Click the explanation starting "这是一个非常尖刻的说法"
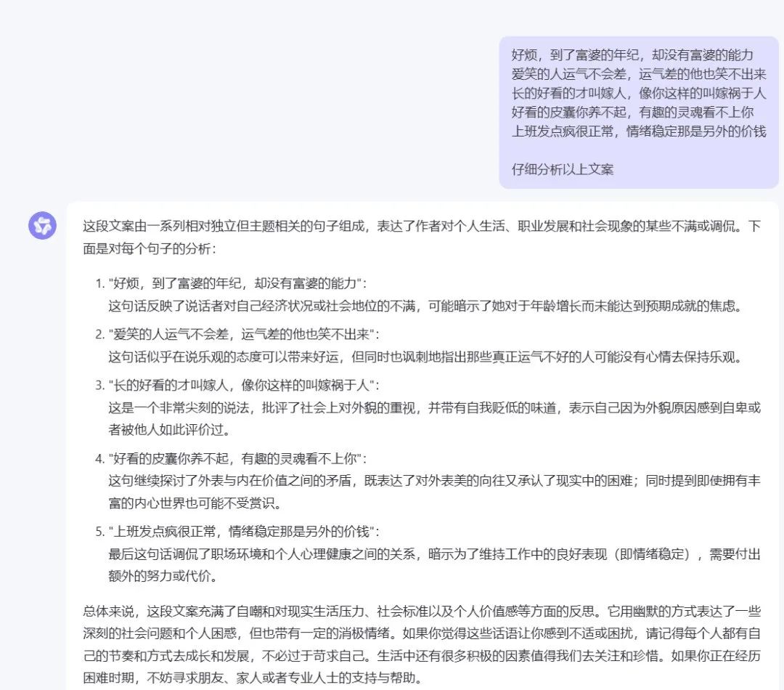This screenshot has width=784, height=690. click(x=435, y=419)
